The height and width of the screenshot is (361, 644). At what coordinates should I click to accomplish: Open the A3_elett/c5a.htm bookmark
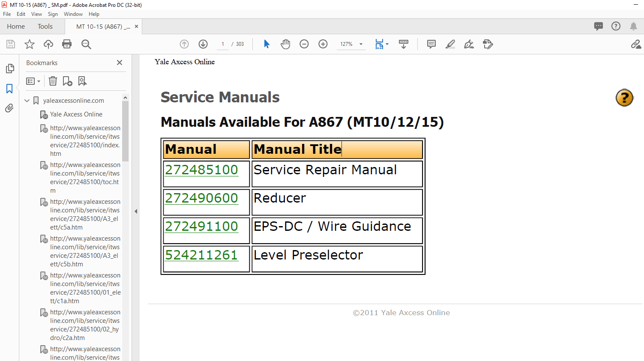click(x=85, y=215)
